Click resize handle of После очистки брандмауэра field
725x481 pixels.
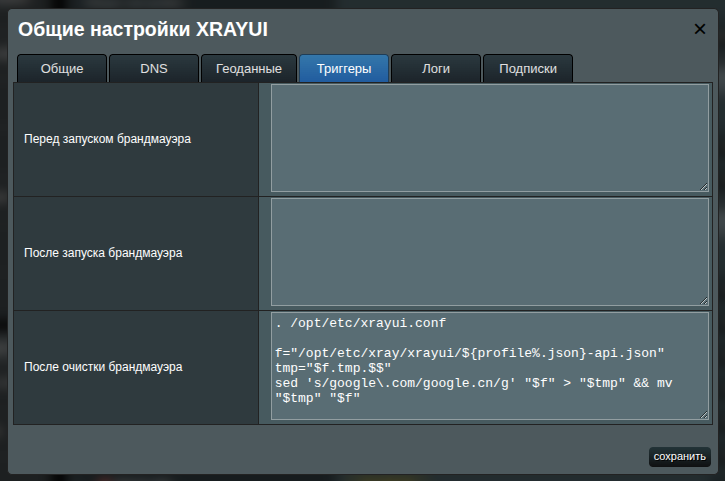pyautogui.click(x=704, y=415)
